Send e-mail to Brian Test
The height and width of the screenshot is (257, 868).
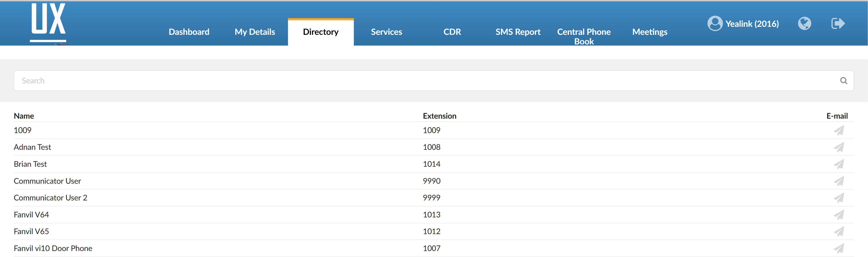(839, 164)
